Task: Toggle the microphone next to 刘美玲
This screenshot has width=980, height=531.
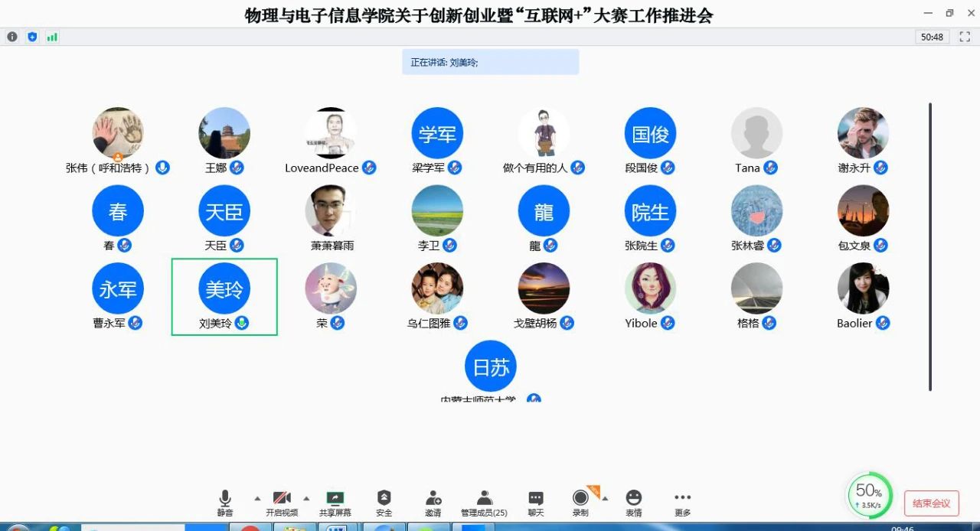Action: point(242,323)
